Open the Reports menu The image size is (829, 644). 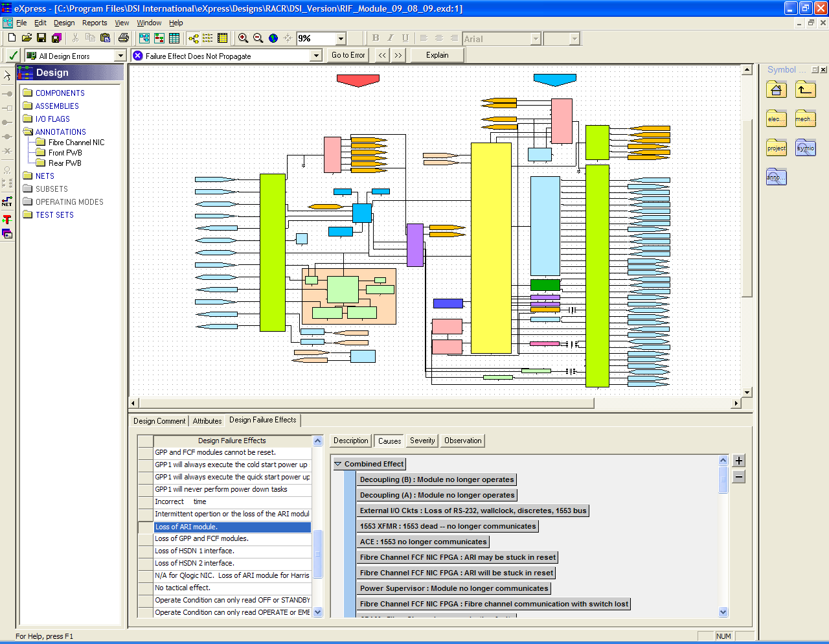95,23
